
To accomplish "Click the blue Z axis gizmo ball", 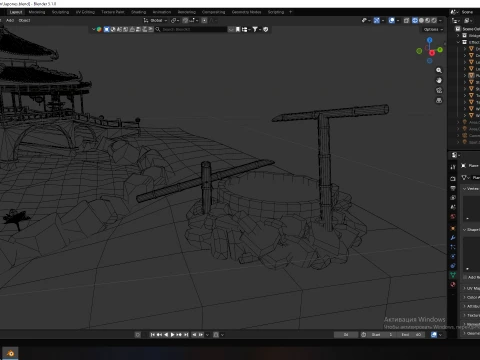I will [430, 40].
